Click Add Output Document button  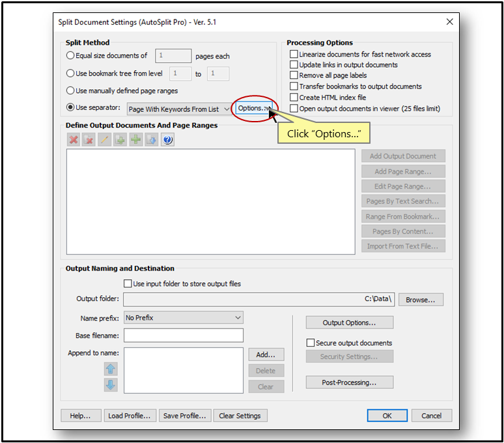pyautogui.click(x=403, y=156)
